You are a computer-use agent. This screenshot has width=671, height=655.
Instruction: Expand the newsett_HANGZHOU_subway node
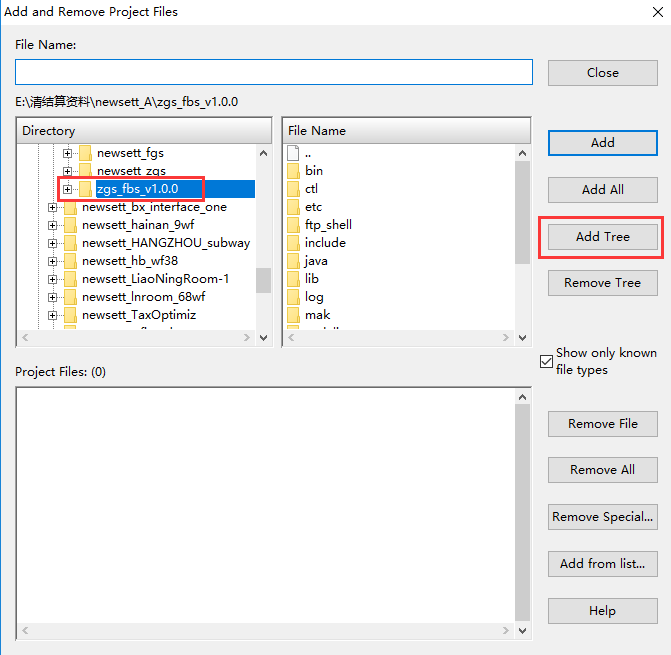pyautogui.click(x=52, y=243)
